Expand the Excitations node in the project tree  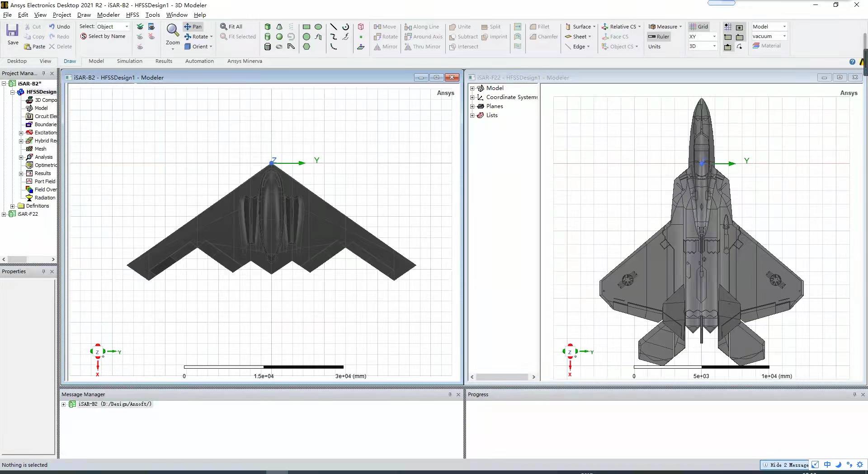pyautogui.click(x=21, y=133)
